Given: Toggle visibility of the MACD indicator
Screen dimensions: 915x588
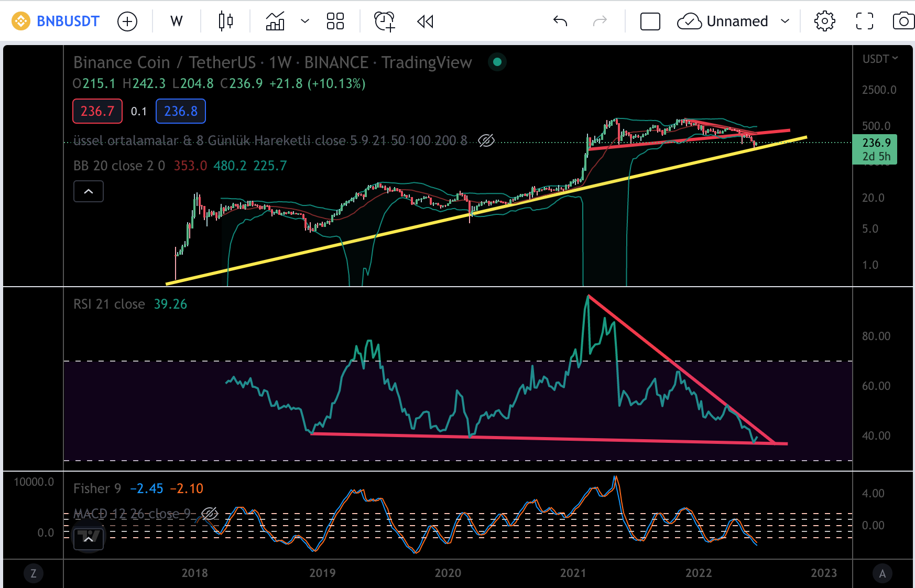Looking at the screenshot, I should click(x=210, y=514).
